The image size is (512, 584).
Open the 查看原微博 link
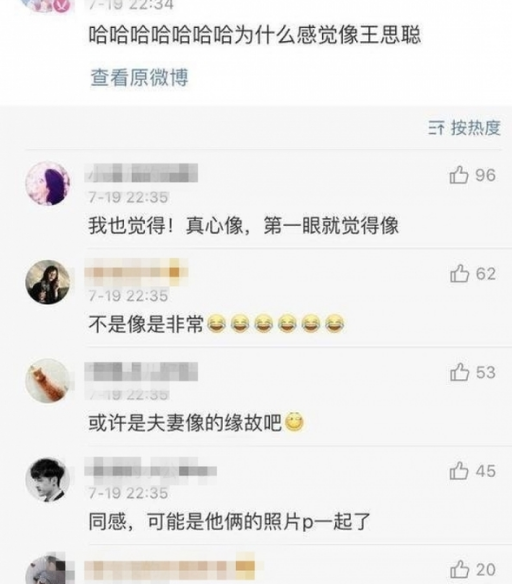coord(139,77)
